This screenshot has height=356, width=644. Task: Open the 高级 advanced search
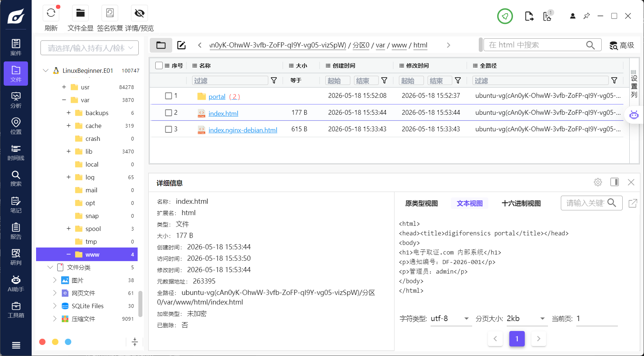622,45
